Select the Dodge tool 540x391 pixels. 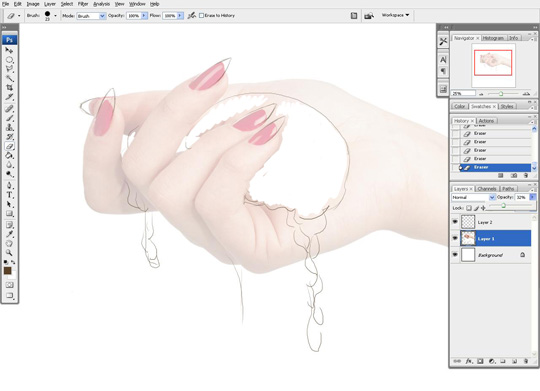point(9,174)
